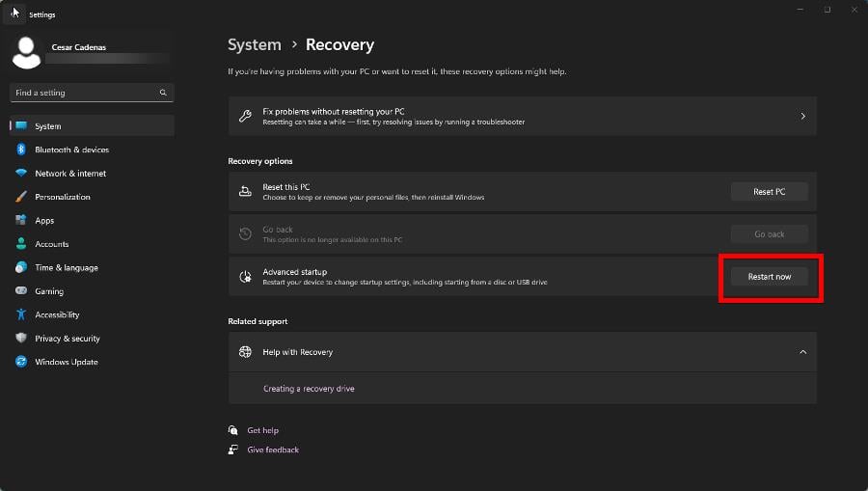Click the Get help chat icon

(233, 430)
